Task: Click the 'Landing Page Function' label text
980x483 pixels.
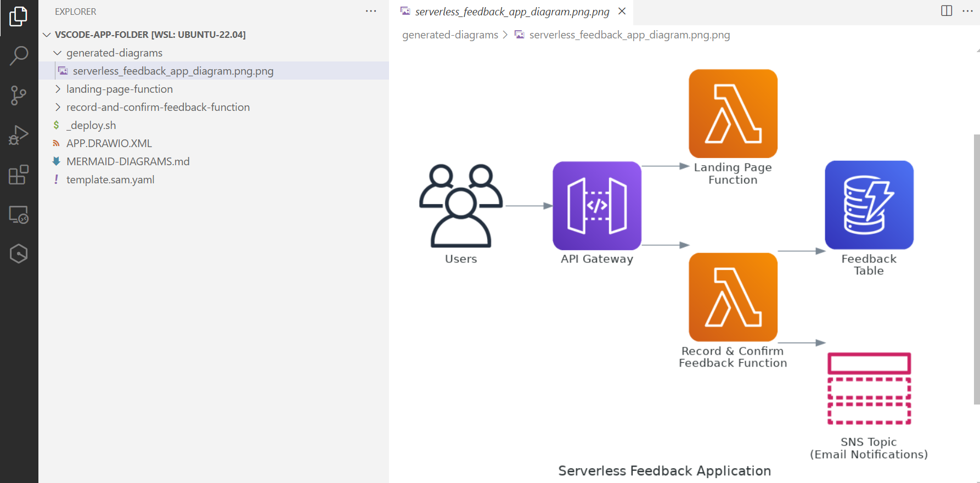Action: (x=733, y=173)
